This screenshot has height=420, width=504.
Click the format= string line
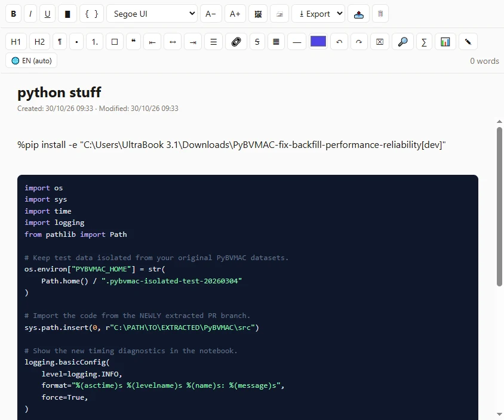pyautogui.click(x=163, y=385)
